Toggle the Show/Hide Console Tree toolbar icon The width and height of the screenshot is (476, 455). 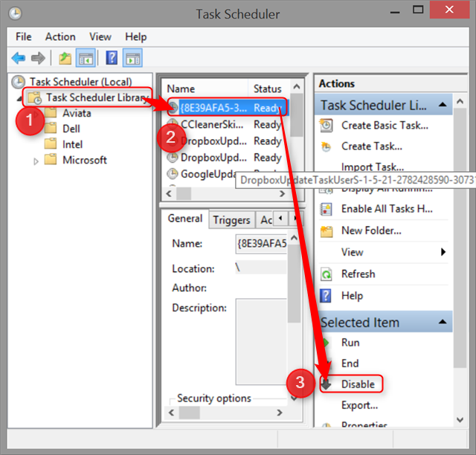(x=86, y=58)
